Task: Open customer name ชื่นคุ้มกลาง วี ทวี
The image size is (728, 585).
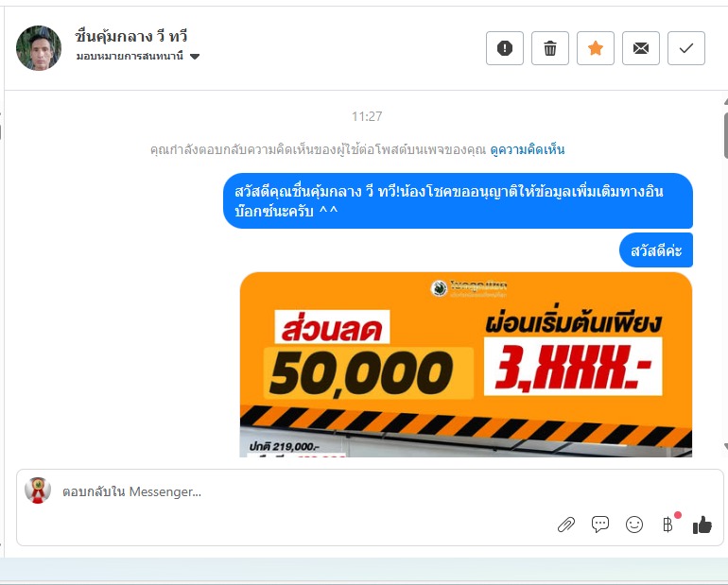Action: coord(131,36)
